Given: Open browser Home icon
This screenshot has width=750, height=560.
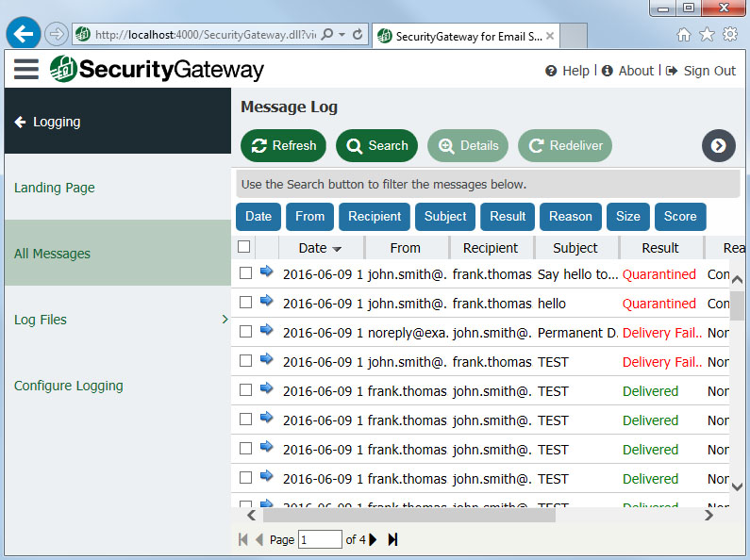Looking at the screenshot, I should coord(684,34).
